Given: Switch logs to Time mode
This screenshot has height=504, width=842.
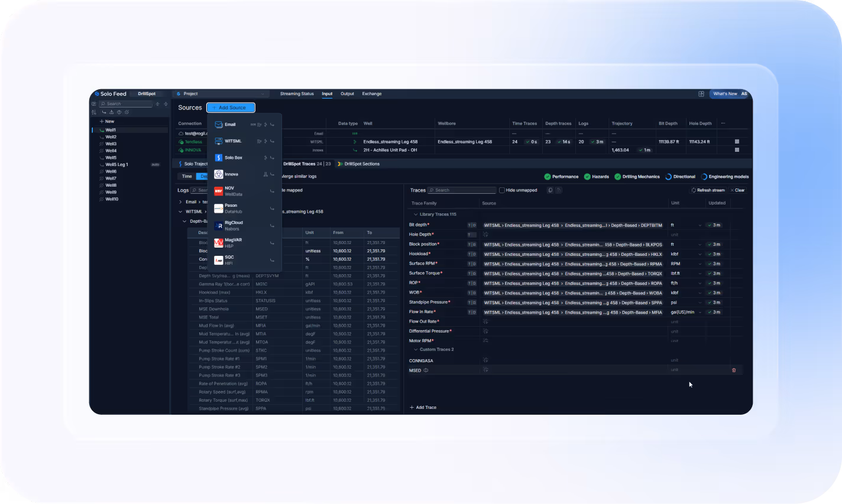Looking at the screenshot, I should tap(187, 176).
